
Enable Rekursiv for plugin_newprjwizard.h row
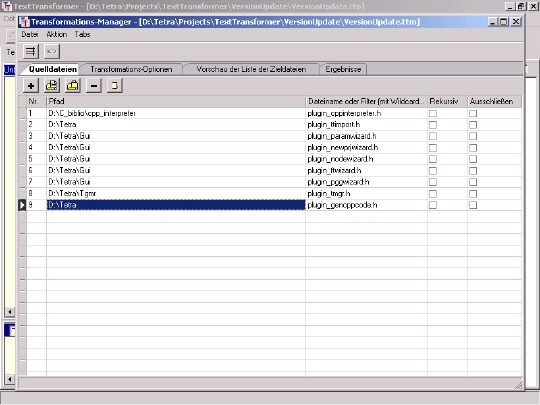pos(433,148)
